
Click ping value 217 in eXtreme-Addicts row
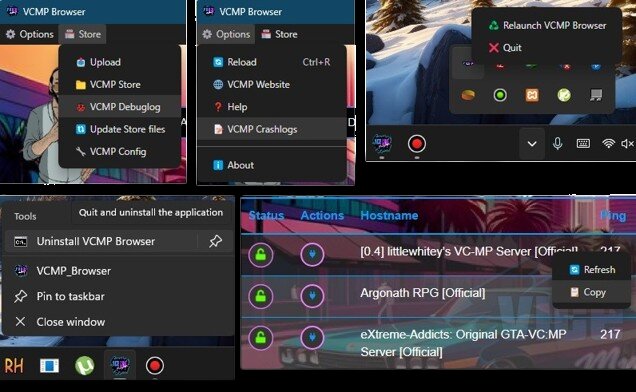(610, 334)
